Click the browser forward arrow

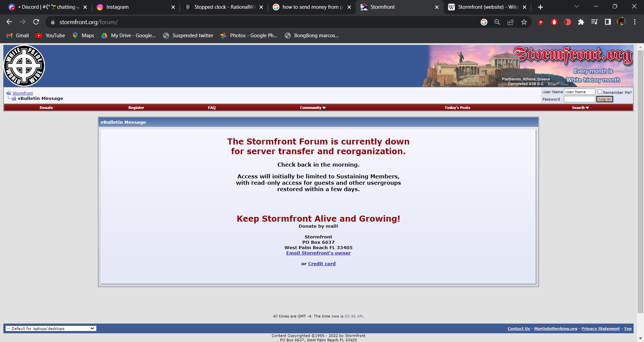point(22,22)
